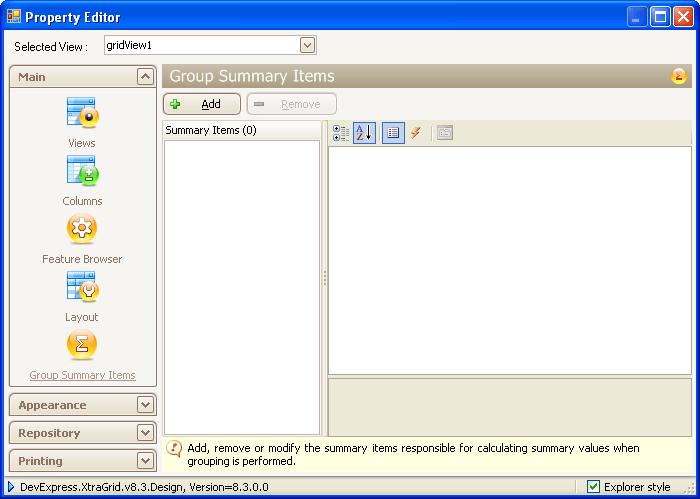Open the Selected View dropdown arrow

click(x=307, y=45)
